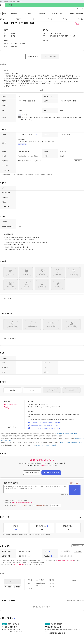Screen dimensions: 84x644
Task: Switch to the 기업 tab at top
Action: (10, 5)
